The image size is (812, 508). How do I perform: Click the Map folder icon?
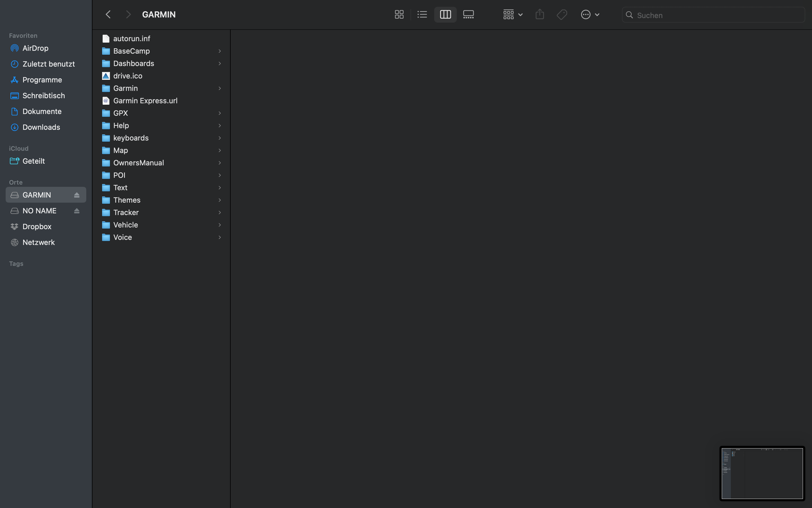click(x=106, y=150)
